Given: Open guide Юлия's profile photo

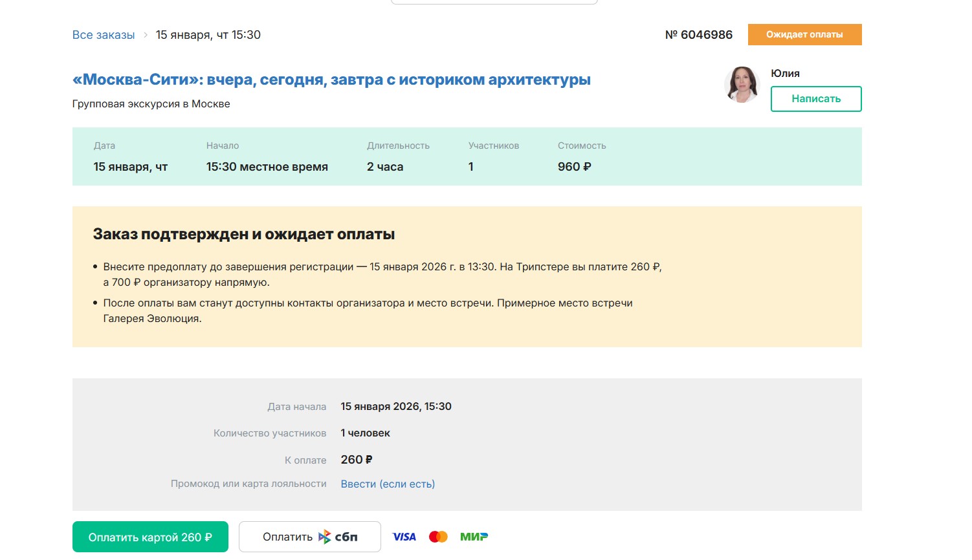Looking at the screenshot, I should point(742,85).
